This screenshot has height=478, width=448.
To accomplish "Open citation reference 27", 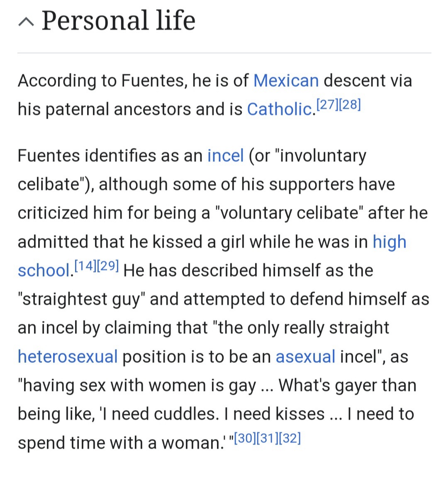I will 328,104.
